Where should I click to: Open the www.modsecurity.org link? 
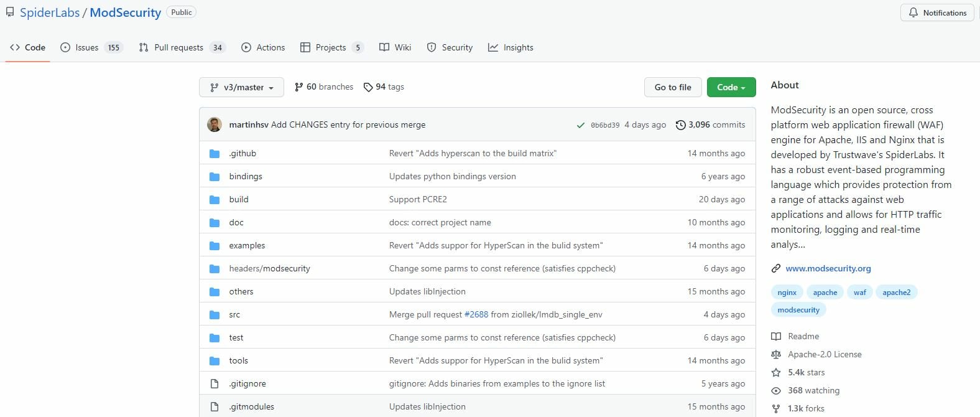coord(828,269)
